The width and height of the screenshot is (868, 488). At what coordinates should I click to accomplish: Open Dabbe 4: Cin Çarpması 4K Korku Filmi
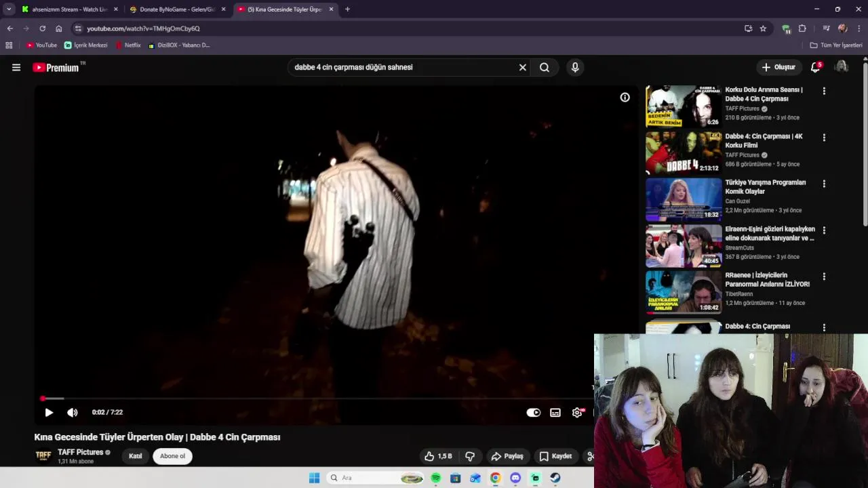tap(764, 140)
